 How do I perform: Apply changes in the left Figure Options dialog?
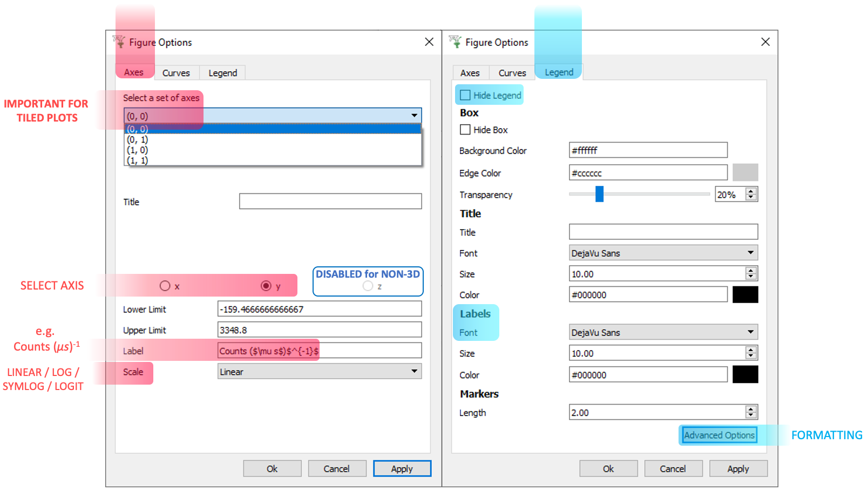pos(402,468)
